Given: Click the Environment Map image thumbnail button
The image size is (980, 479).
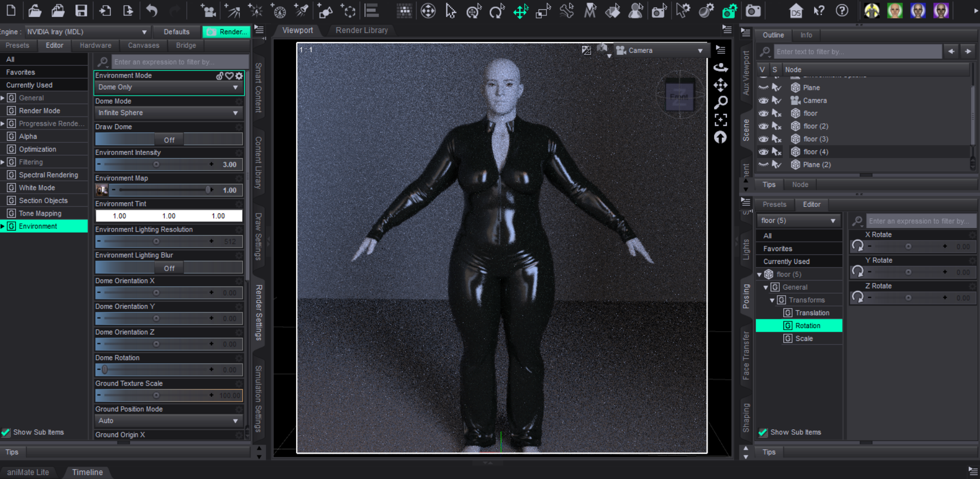Looking at the screenshot, I should tap(102, 190).
